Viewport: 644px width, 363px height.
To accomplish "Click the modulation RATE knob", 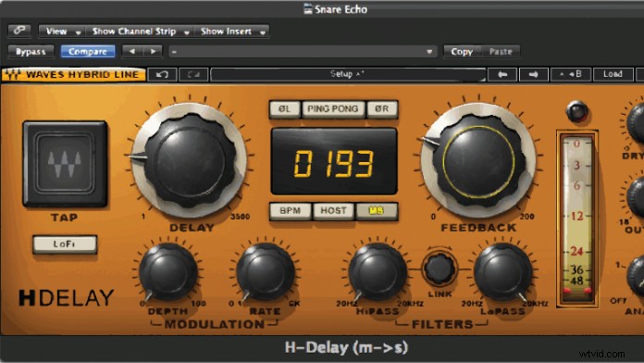I will pos(265,271).
